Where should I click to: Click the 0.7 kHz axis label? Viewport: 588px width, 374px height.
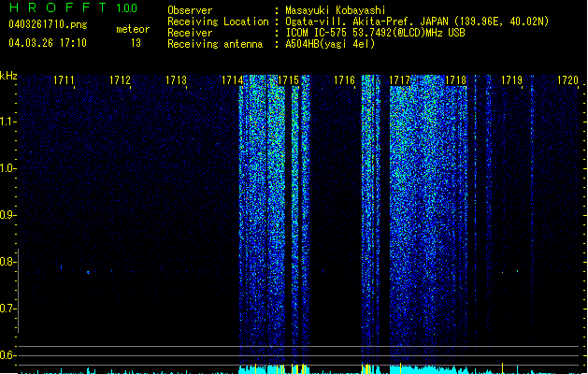coord(7,309)
